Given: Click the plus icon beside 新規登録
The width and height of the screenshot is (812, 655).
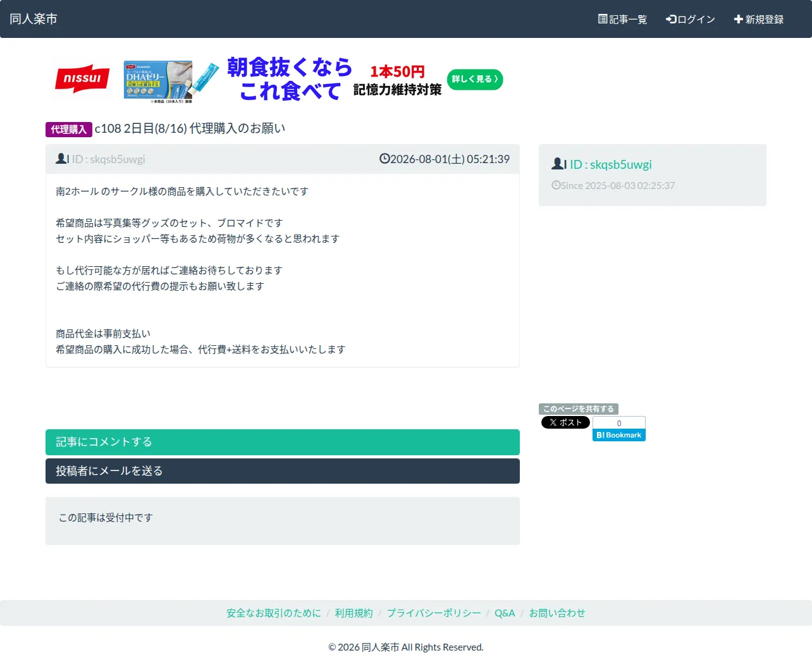Looking at the screenshot, I should click(738, 19).
